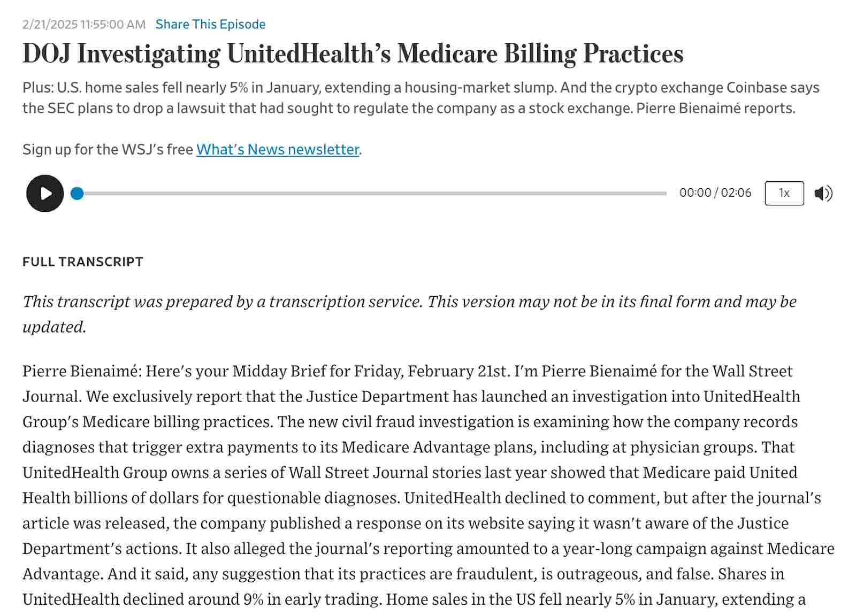Viewport: 856px width, 616px height.
Task: Click the DOJ Investigating UnitedHealth headline
Action: (353, 53)
